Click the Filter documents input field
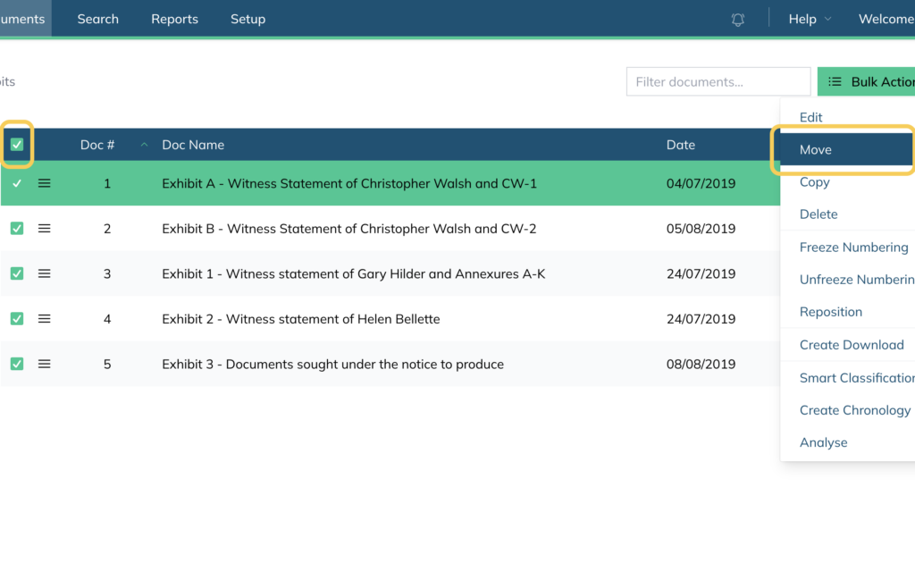This screenshot has width=915, height=588. pos(718,81)
